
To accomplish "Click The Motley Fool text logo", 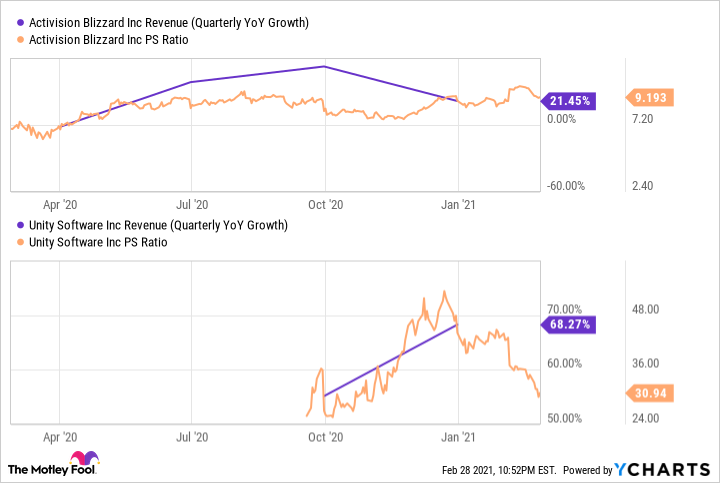I will 47,470.
